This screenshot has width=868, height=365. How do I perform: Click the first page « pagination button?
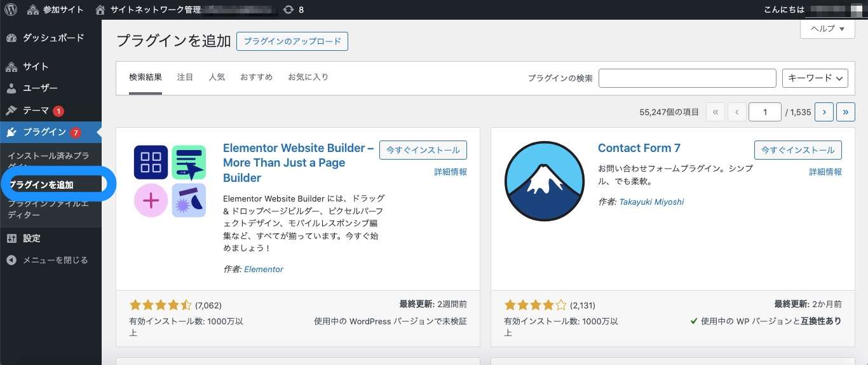[x=715, y=112]
